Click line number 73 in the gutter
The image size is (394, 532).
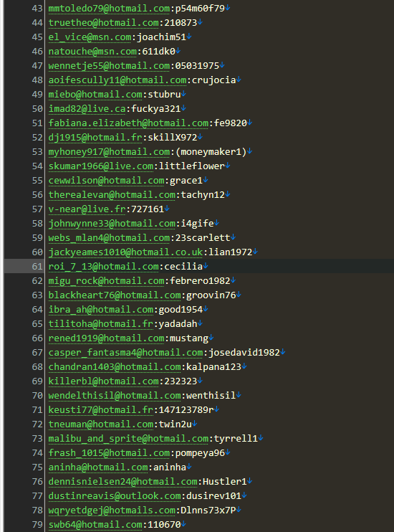(37, 439)
